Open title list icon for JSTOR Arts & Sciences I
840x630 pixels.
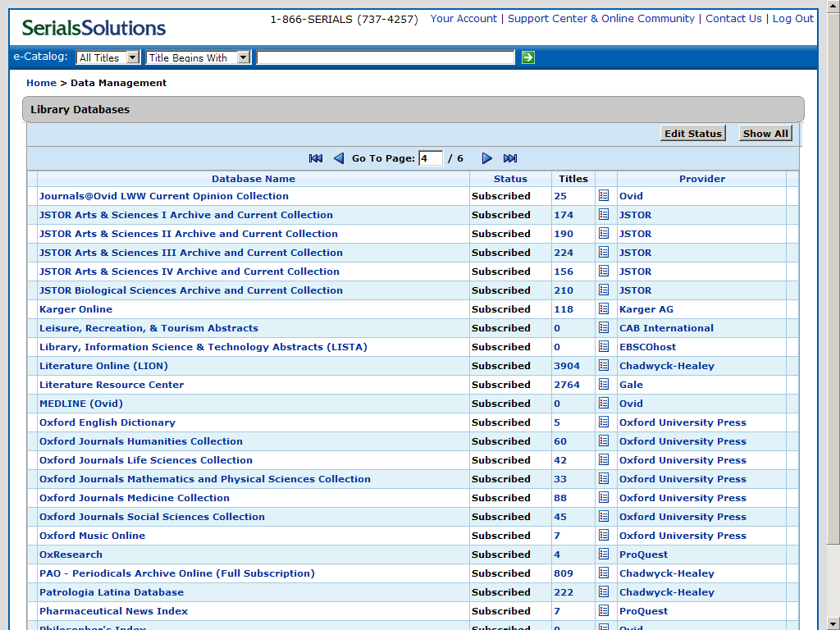[x=604, y=214]
